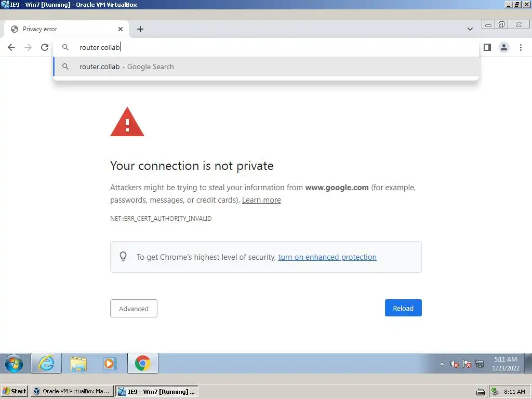The image size is (532, 399).
Task: Open Windows Media Player taskbar icon
Action: pyautogui.click(x=110, y=363)
